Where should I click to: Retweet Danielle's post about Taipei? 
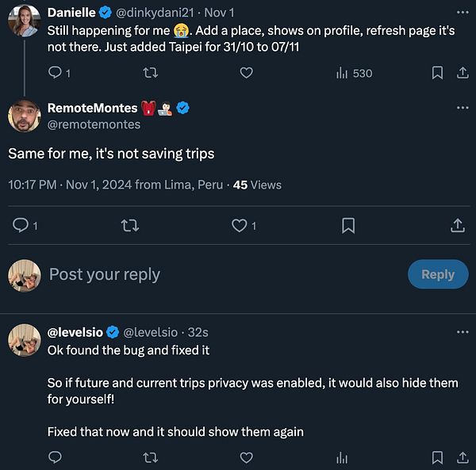tap(148, 73)
